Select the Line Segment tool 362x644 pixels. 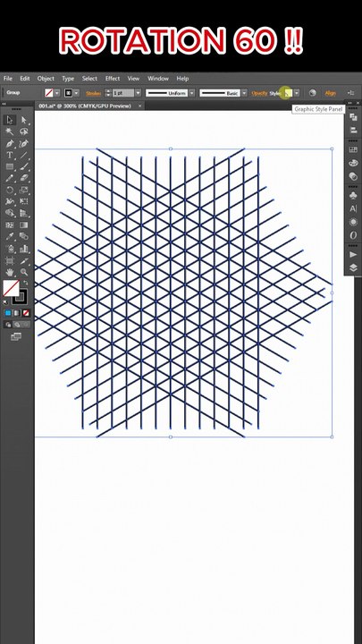24,156
